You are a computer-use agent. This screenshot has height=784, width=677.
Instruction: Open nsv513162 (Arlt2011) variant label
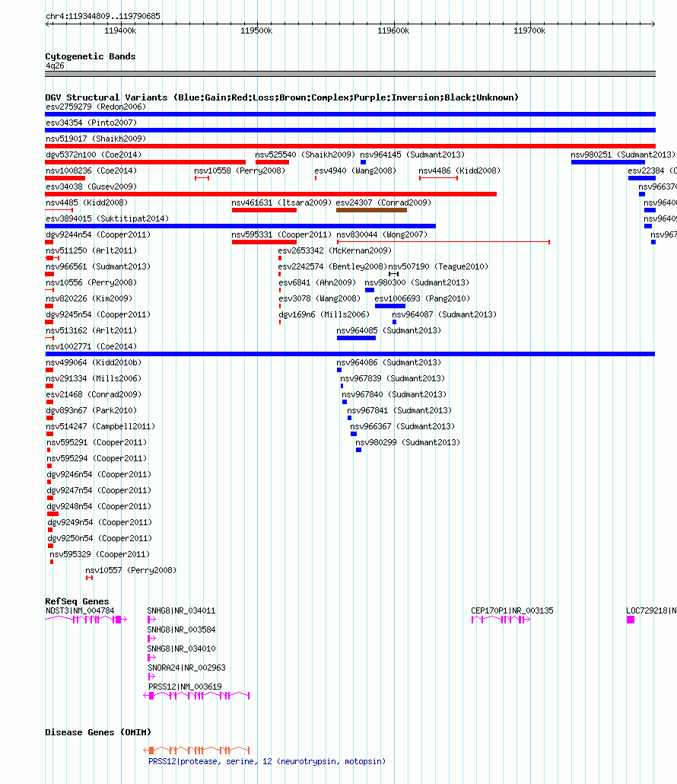coord(91,330)
